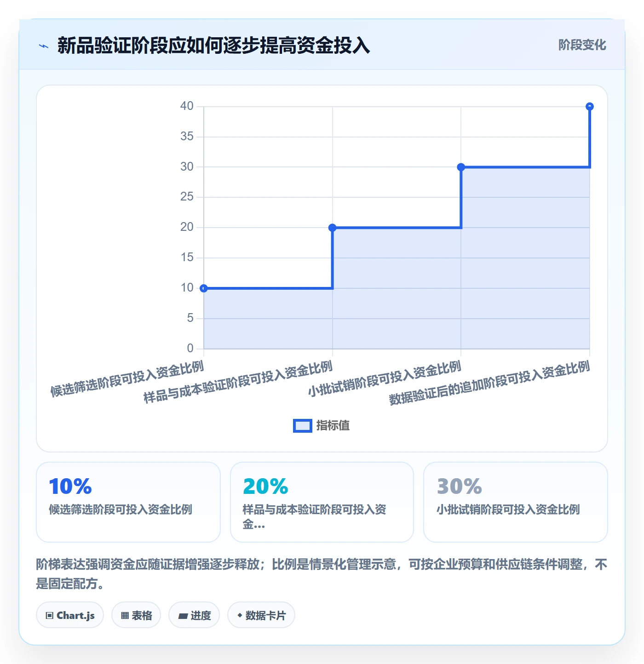This screenshot has height=664, width=644.
Task: Open the 30% 小批试销阶段 data card
Action: (x=516, y=502)
